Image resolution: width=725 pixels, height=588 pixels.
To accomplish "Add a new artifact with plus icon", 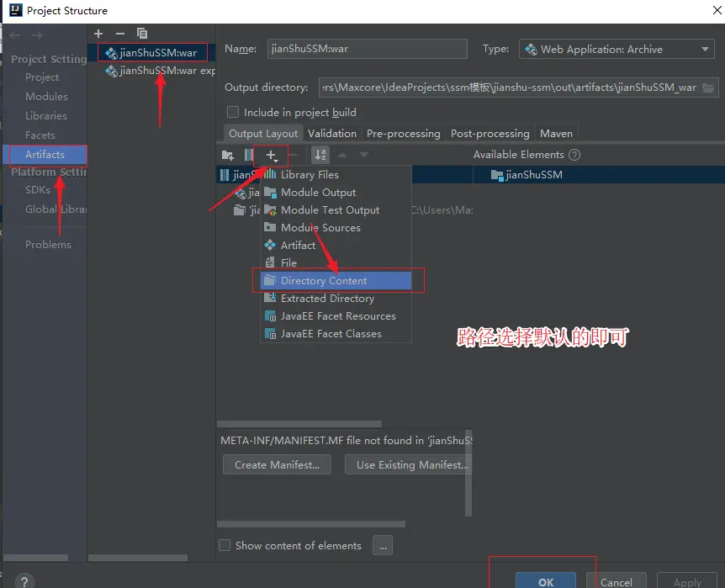I will [98, 34].
